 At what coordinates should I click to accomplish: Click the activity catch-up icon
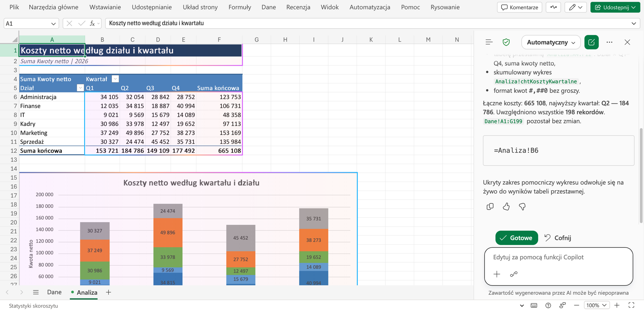coord(553,7)
